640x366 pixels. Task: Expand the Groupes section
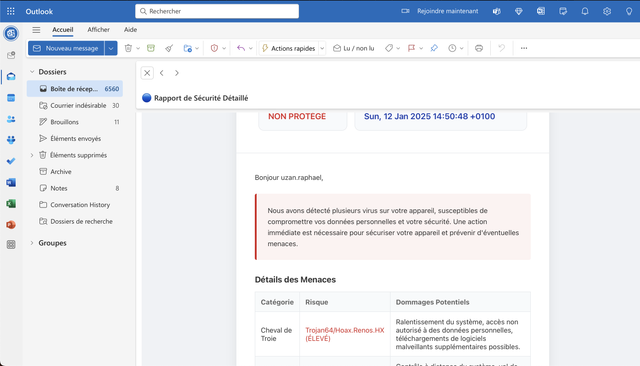(32, 243)
